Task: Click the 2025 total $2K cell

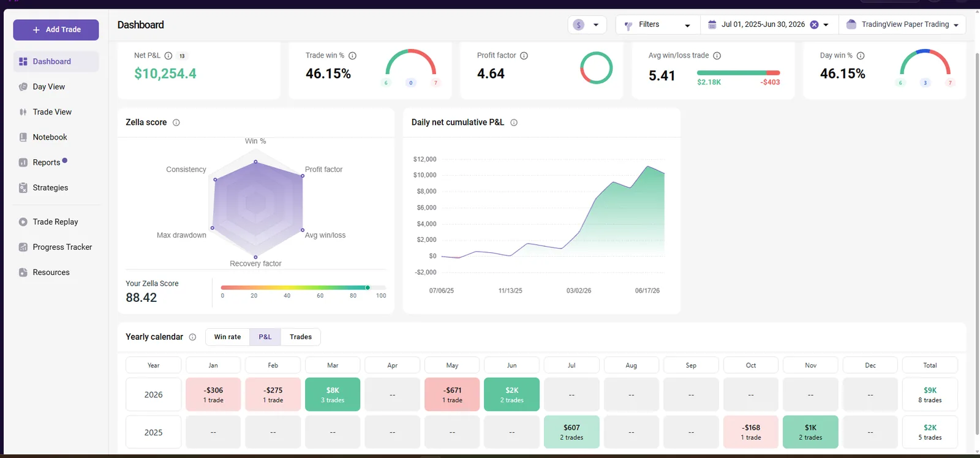Action: 930,432
